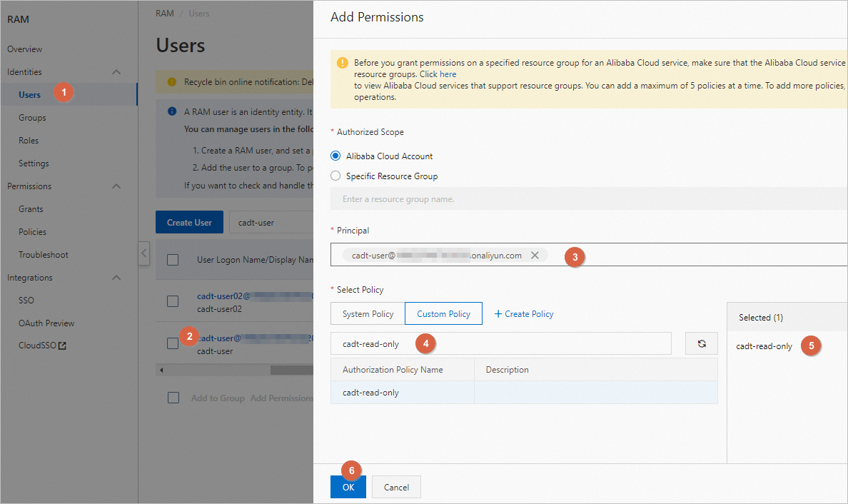Collapse the Identities section
The height and width of the screenshot is (504, 848).
coord(117,72)
